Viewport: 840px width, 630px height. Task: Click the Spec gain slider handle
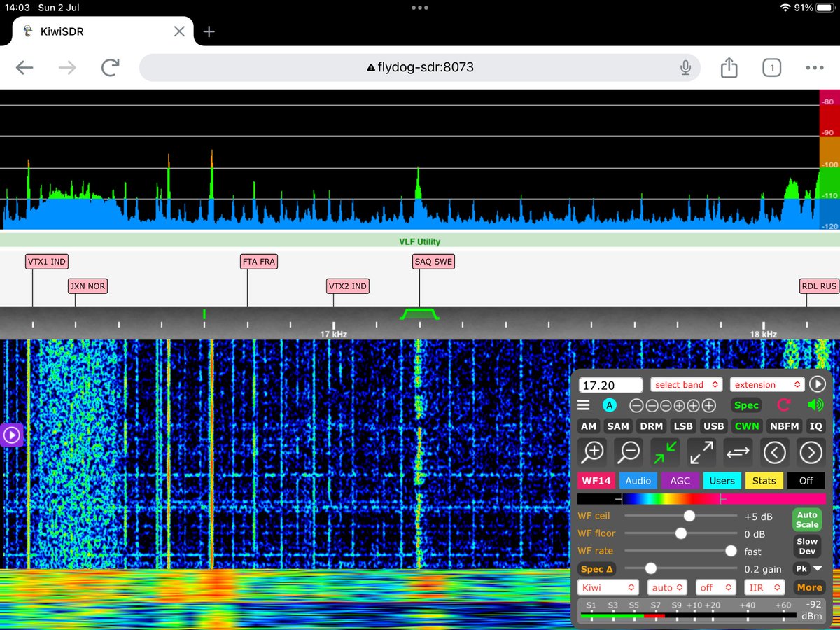[x=651, y=568]
